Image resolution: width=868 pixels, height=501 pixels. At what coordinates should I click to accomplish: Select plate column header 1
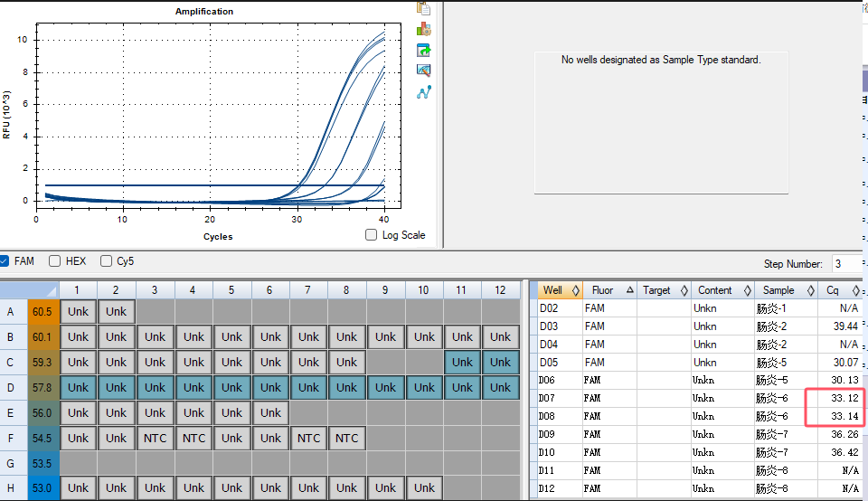(x=77, y=290)
